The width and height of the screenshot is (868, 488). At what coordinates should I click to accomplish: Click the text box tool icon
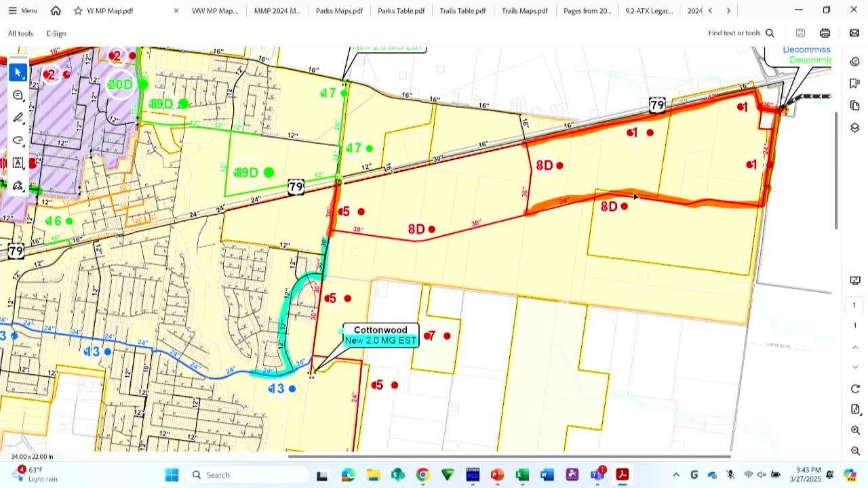(x=18, y=163)
